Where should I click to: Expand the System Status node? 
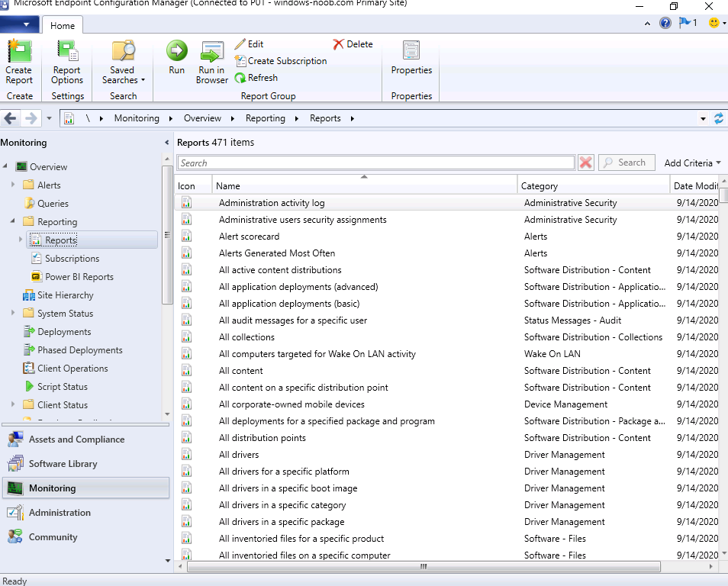pos(13,314)
